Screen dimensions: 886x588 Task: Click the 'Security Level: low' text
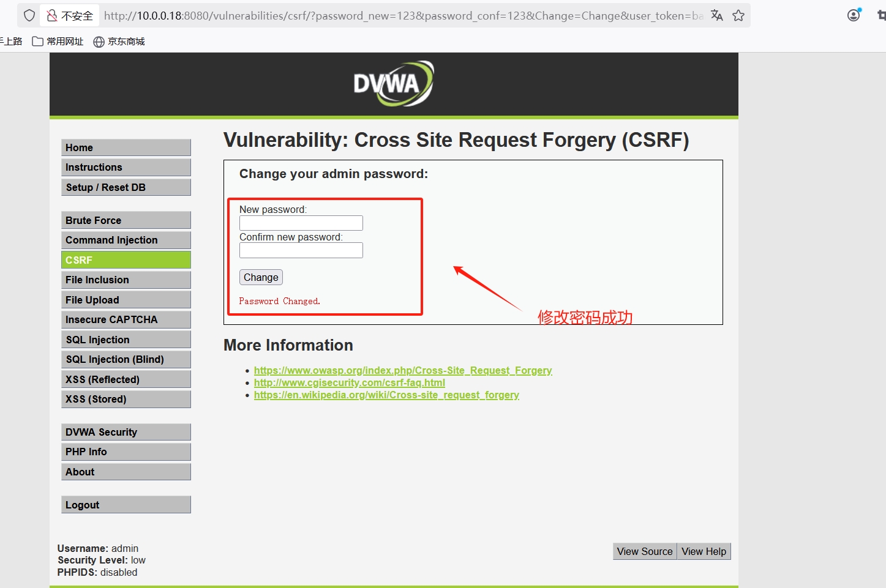(102, 560)
